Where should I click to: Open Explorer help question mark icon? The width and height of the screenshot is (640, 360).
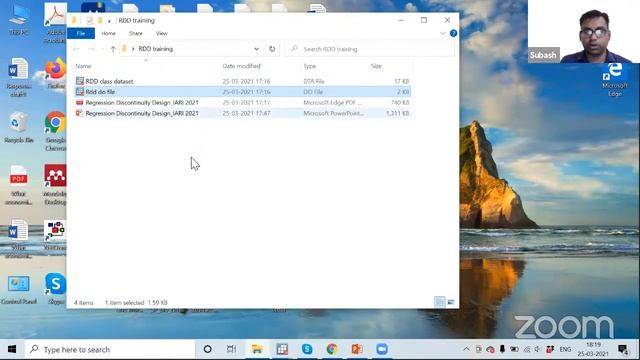click(x=453, y=33)
